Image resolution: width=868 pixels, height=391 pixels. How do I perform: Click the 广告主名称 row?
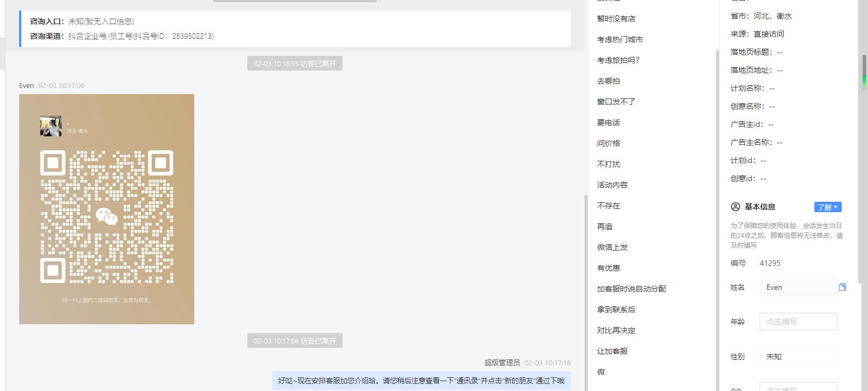pyautogui.click(x=756, y=142)
